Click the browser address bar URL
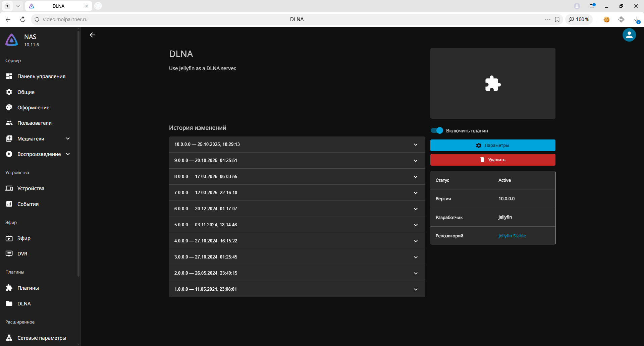This screenshot has height=346, width=644. click(65, 19)
